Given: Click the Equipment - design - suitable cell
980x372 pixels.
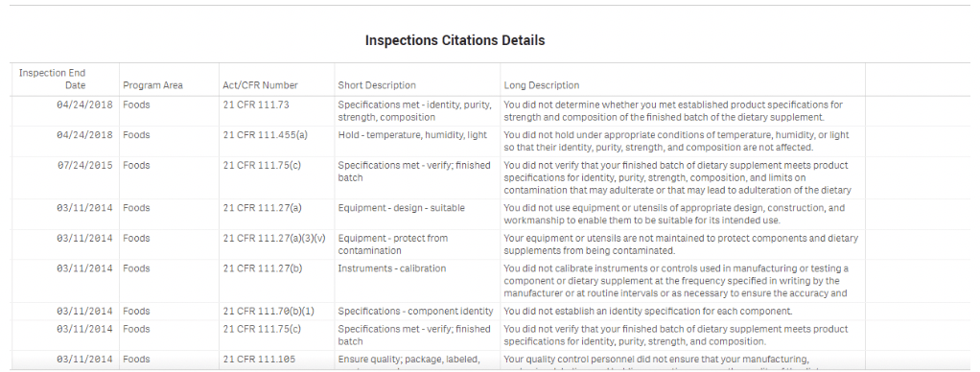Looking at the screenshot, I should pyautogui.click(x=401, y=207).
